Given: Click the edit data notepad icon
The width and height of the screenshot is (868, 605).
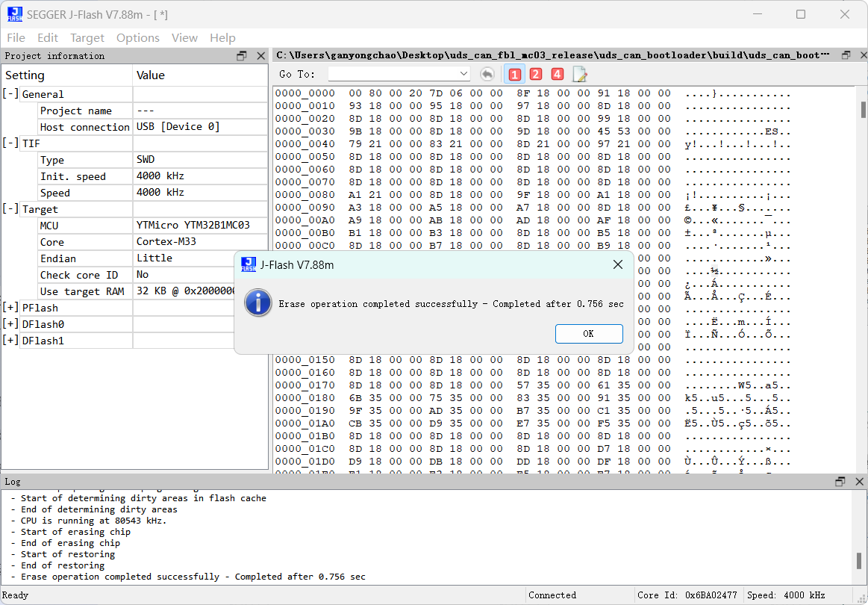Looking at the screenshot, I should point(579,74).
